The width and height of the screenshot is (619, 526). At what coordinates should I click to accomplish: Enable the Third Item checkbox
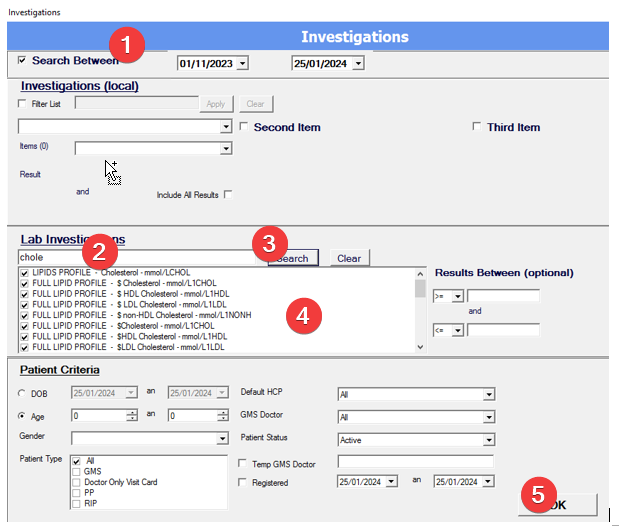coord(477,127)
